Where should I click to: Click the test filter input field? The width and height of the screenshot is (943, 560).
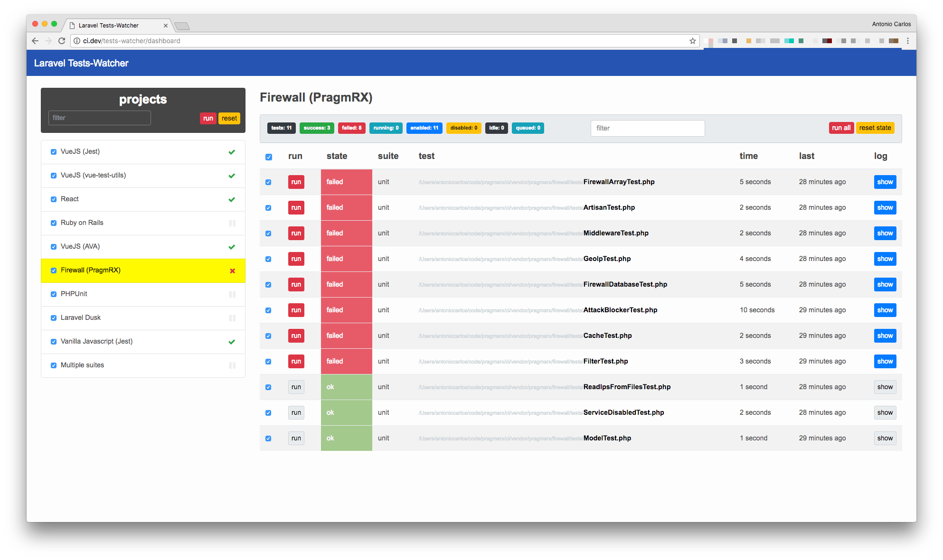pyautogui.click(x=647, y=128)
